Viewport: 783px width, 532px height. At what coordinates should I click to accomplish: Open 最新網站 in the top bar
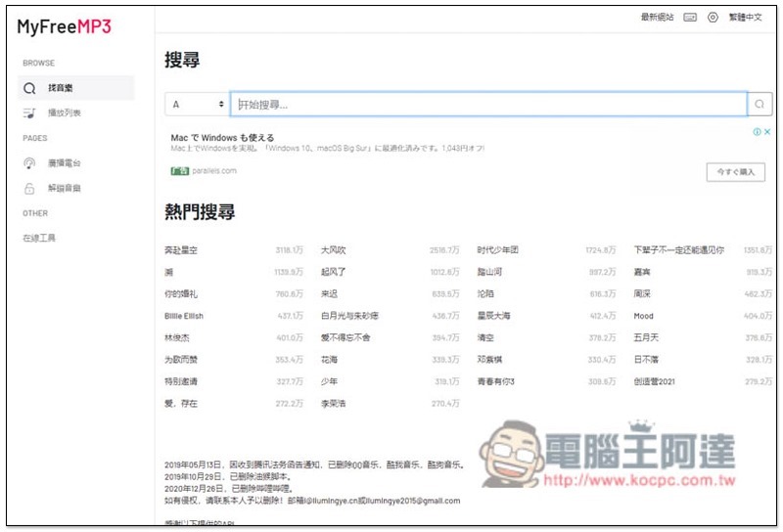(657, 18)
